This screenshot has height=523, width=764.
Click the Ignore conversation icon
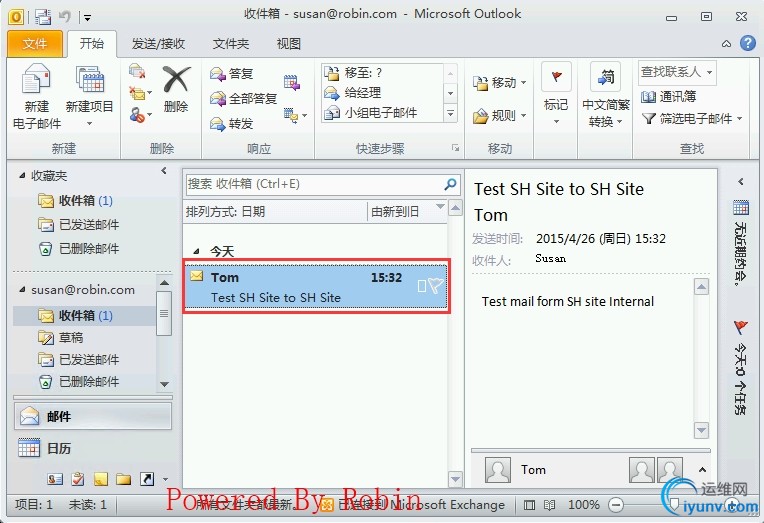(137, 71)
